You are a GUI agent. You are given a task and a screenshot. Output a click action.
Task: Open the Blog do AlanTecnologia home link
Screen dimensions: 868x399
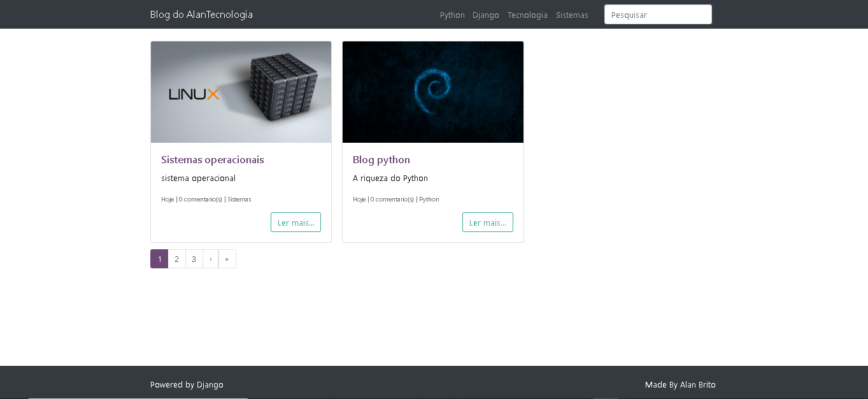[x=201, y=14]
